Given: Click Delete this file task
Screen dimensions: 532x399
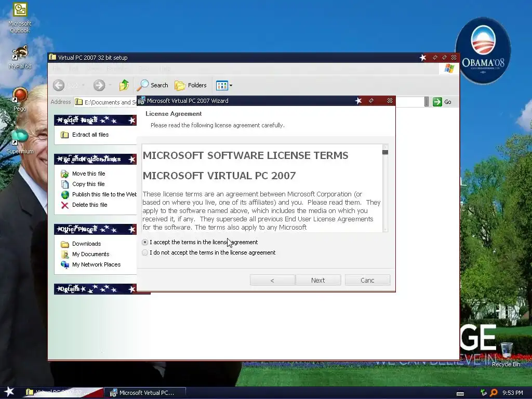Looking at the screenshot, I should pos(89,205).
